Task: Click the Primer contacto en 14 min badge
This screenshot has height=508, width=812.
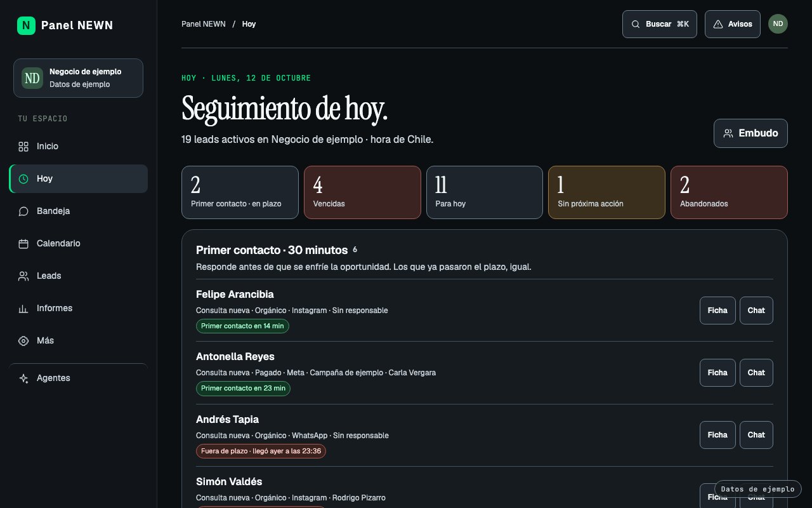Action: [243, 326]
